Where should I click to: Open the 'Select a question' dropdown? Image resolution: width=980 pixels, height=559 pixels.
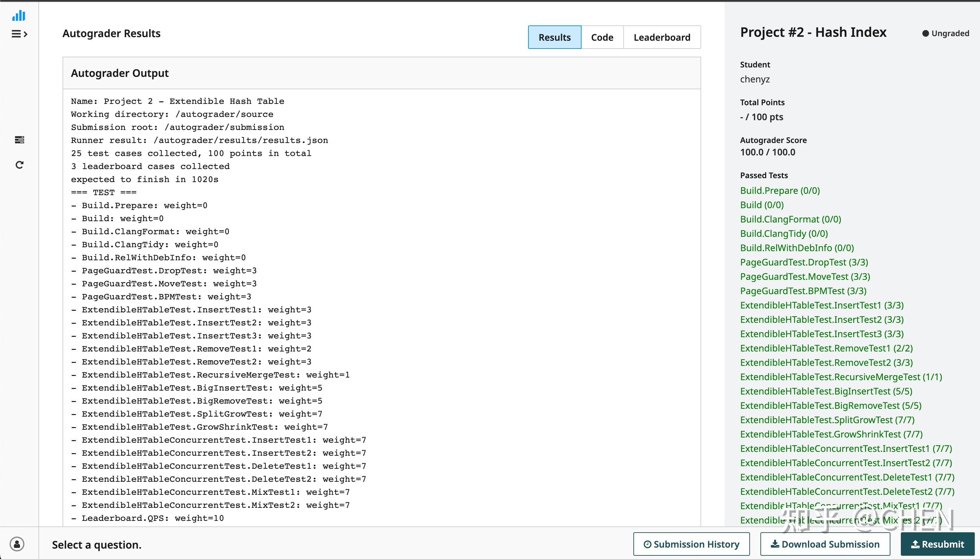tap(97, 544)
